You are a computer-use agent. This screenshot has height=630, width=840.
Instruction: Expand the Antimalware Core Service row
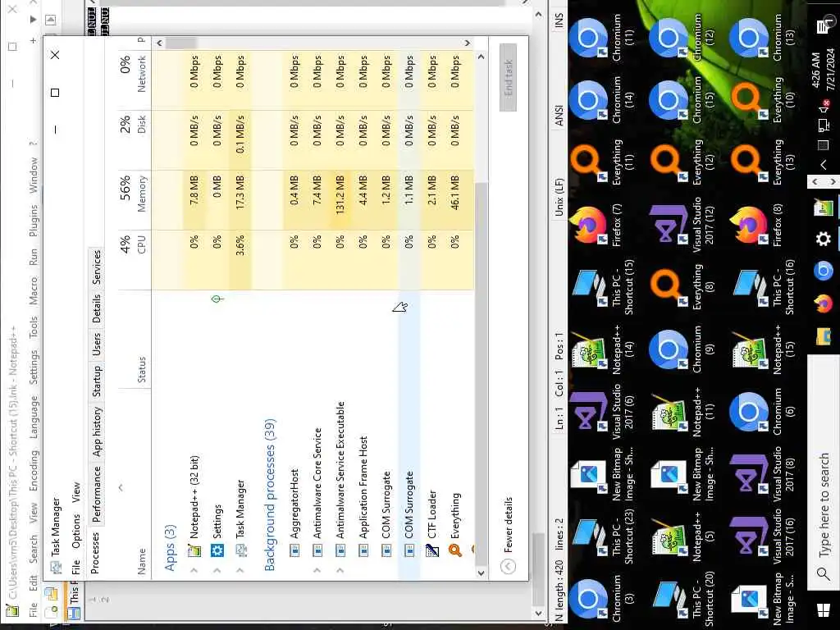click(317, 571)
